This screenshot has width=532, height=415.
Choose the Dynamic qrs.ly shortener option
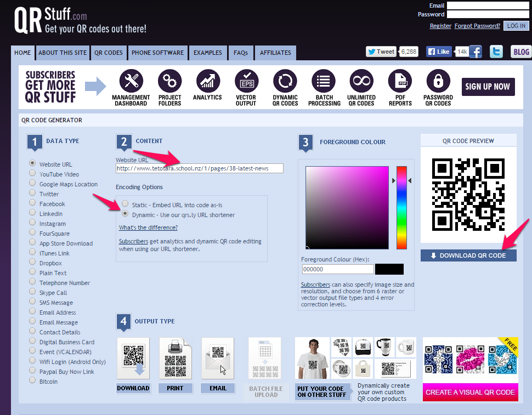click(125, 213)
